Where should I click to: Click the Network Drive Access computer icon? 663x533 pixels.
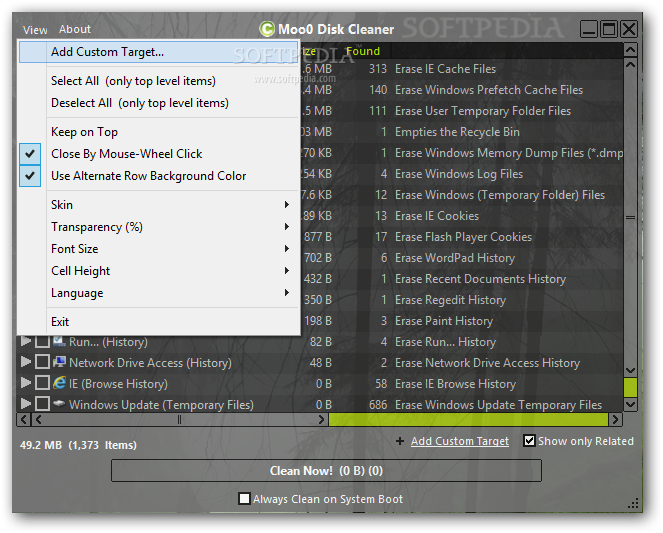(59, 362)
